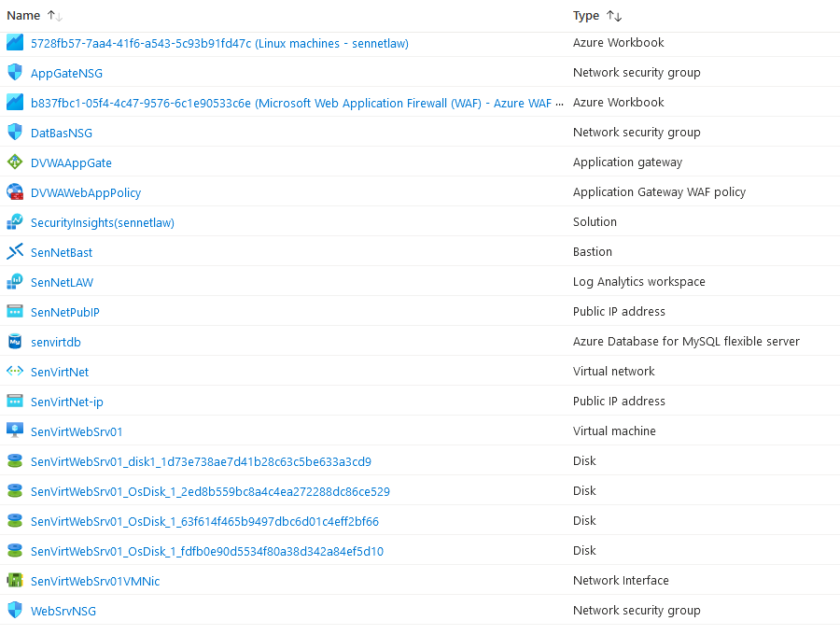The width and height of the screenshot is (840, 635).
Task: Open the SenVirtNet-ip public IP address
Action: pyautogui.click(x=67, y=402)
